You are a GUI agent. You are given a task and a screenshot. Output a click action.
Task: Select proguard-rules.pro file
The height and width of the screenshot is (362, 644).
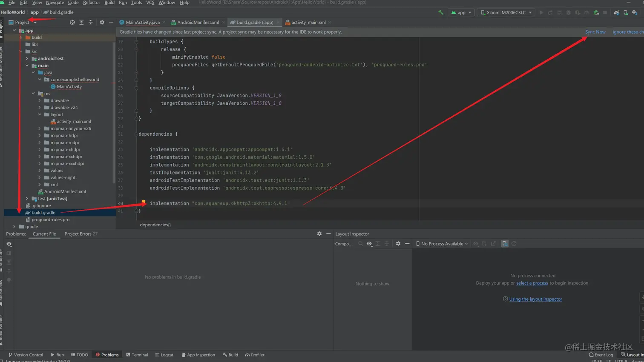[x=50, y=219]
